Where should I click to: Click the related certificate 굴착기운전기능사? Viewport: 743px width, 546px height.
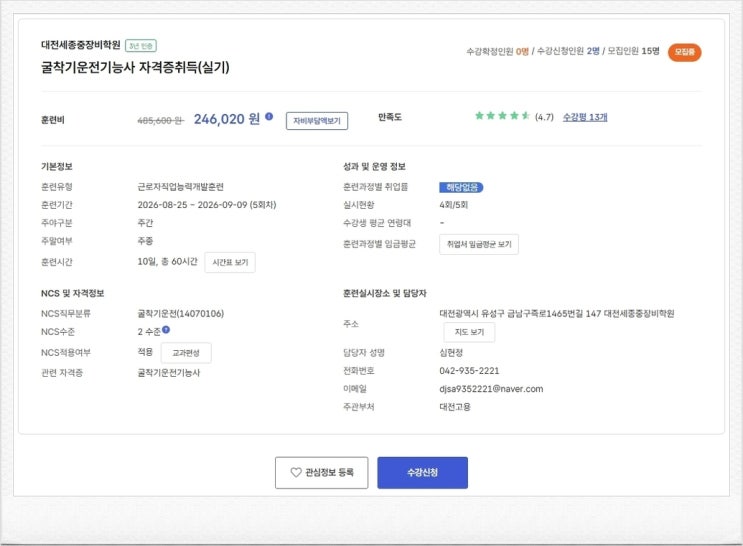point(169,373)
